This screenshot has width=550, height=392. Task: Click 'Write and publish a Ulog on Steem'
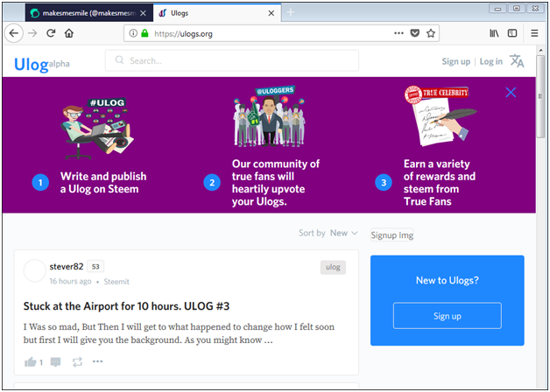103,183
